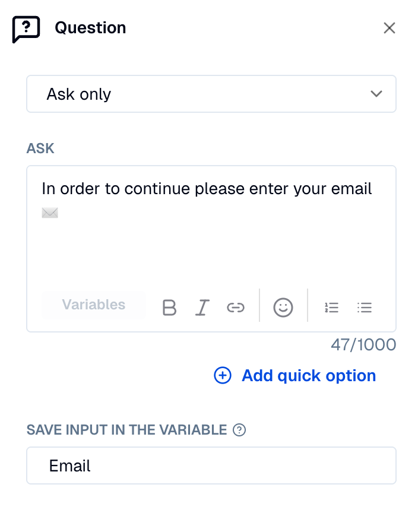Screen dimensions: 418x532
Task: Select the ASK section label
Action: (x=39, y=148)
